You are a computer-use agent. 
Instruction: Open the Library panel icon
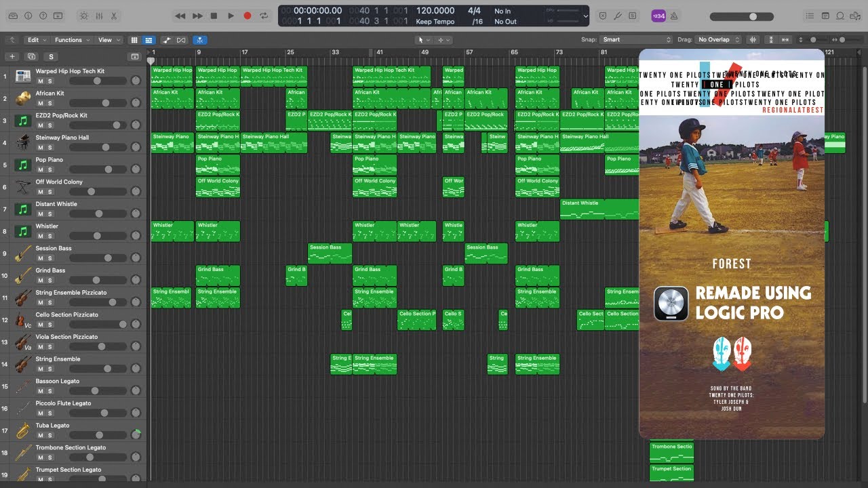pyautogui.click(x=13, y=15)
